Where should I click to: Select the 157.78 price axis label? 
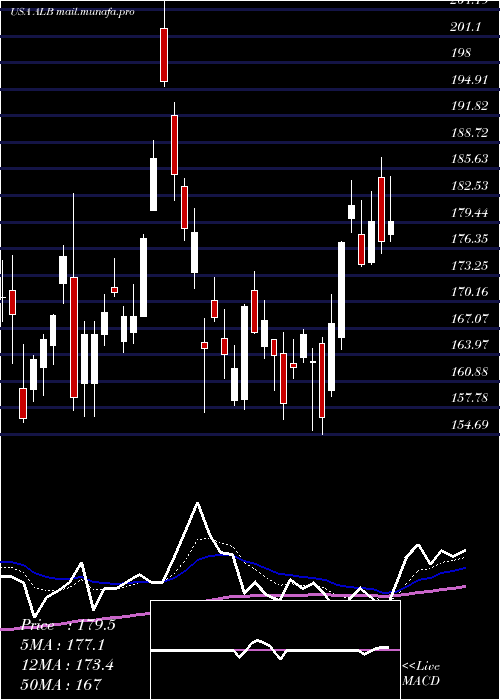point(470,398)
